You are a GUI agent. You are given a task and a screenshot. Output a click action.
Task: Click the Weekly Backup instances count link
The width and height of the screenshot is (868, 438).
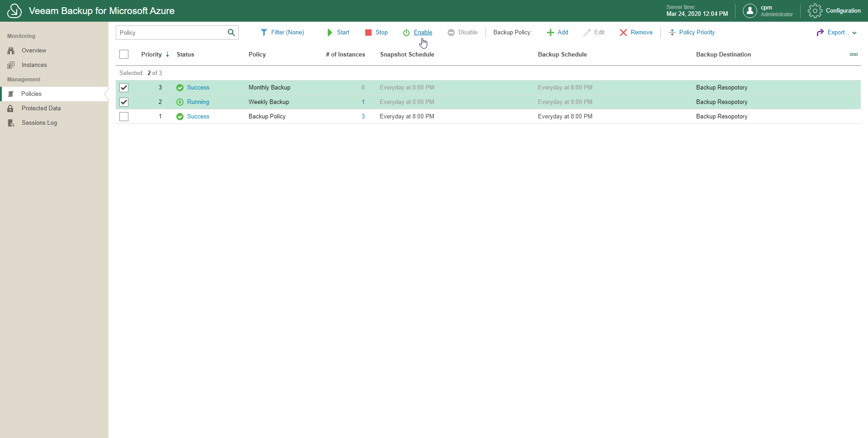click(x=363, y=102)
